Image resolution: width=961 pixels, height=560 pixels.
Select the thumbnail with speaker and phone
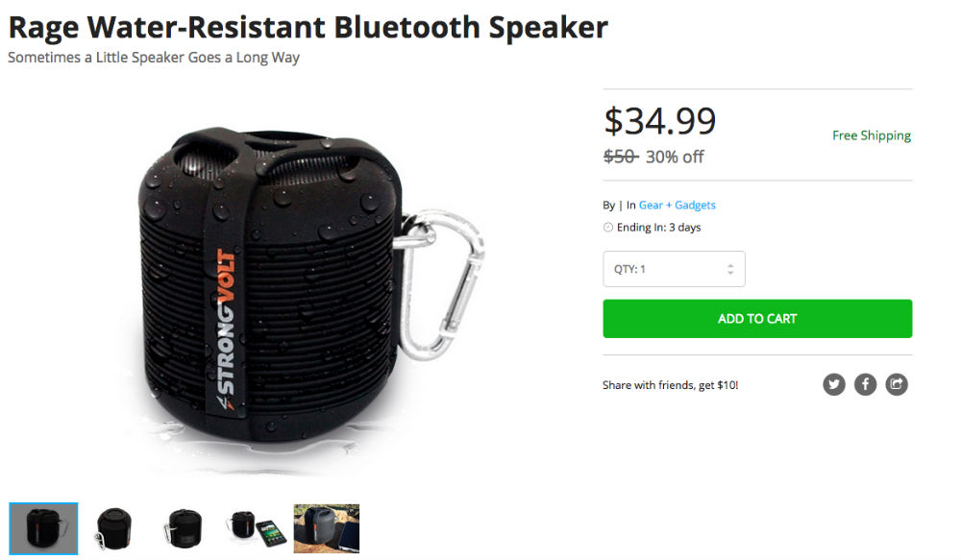pyautogui.click(x=257, y=528)
